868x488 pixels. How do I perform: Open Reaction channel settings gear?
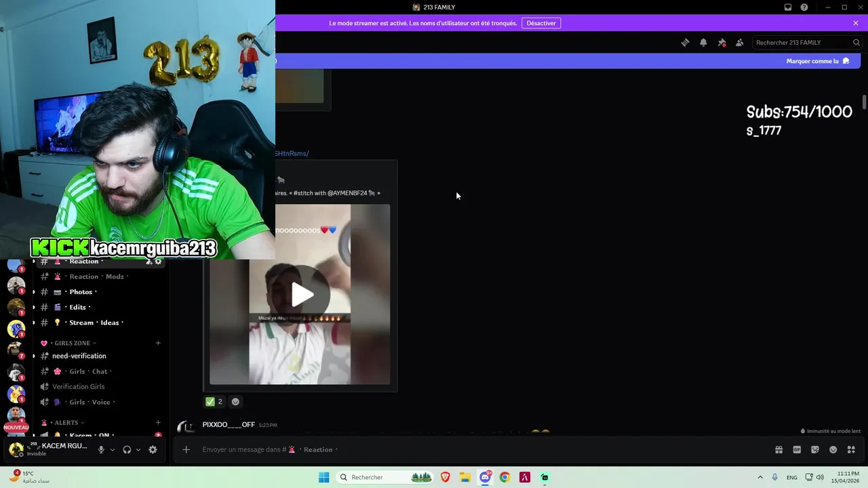(158, 262)
